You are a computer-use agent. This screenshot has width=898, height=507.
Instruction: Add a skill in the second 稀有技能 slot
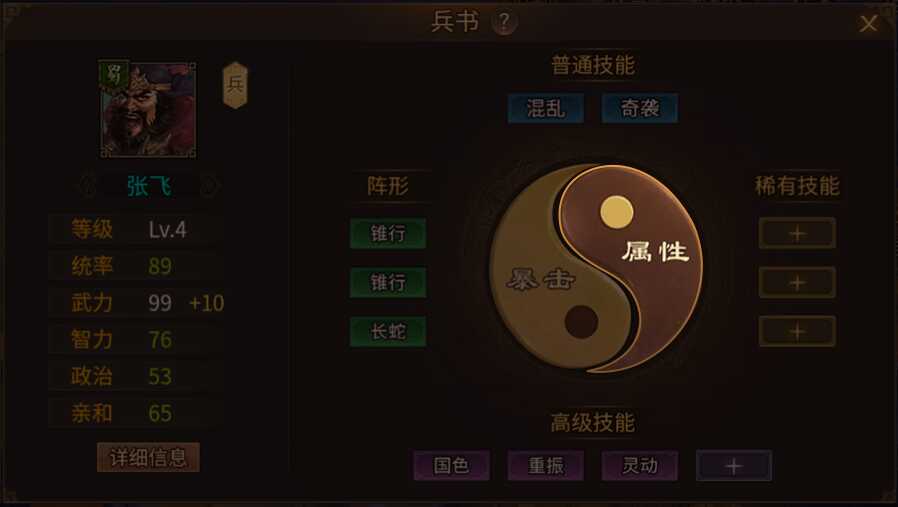[797, 282]
